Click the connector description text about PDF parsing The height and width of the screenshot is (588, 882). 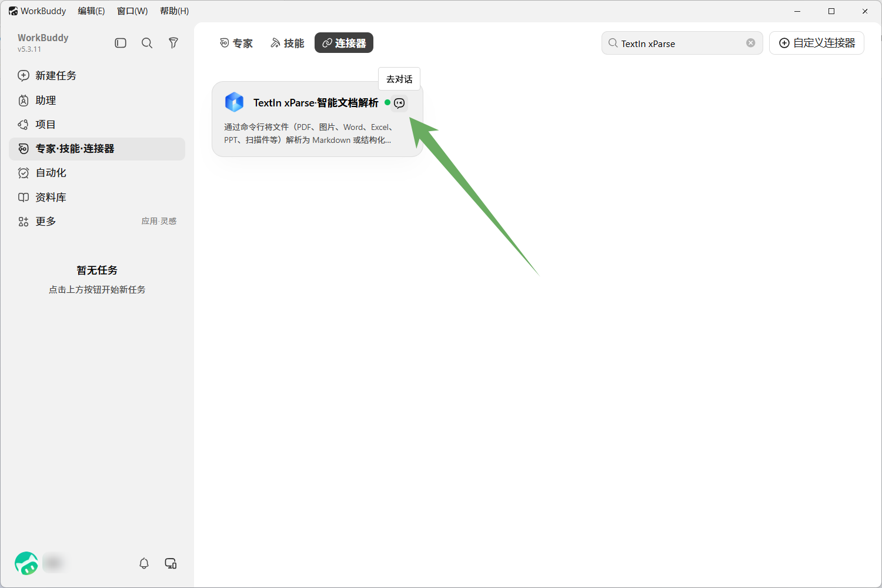(309, 133)
